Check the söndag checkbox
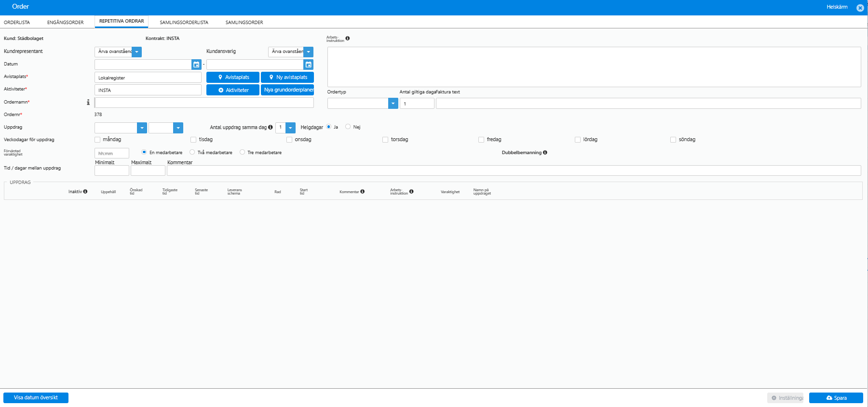This screenshot has width=868, height=407. coord(673,140)
